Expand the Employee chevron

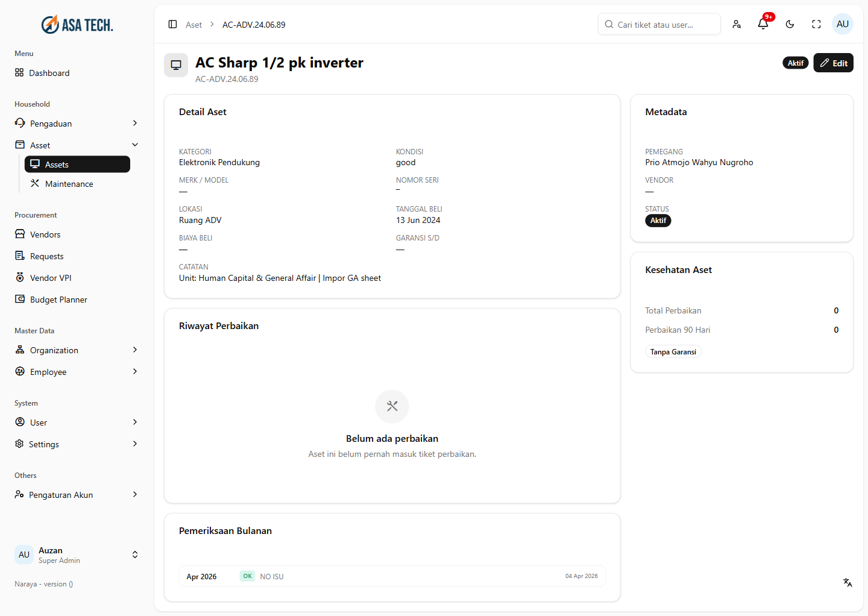(x=135, y=371)
